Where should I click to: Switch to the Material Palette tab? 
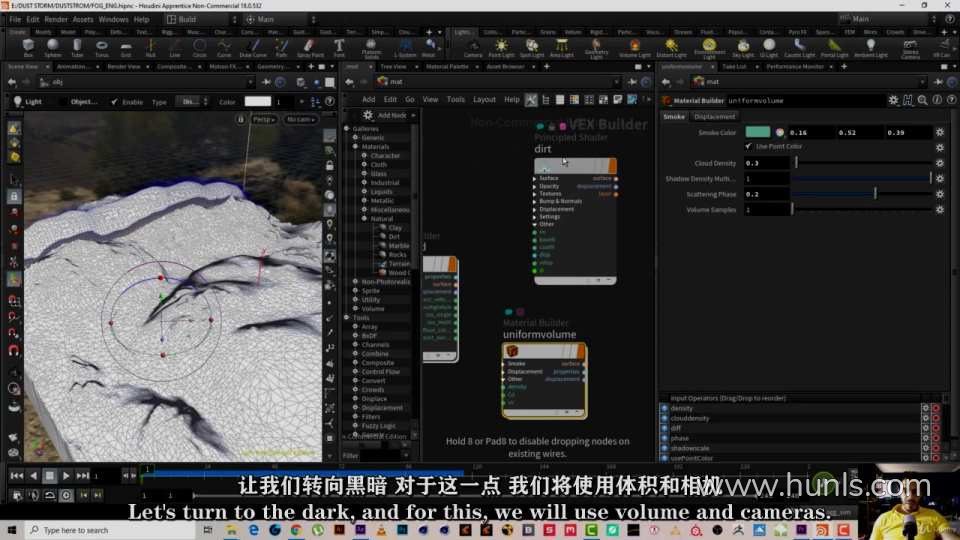coord(447,67)
